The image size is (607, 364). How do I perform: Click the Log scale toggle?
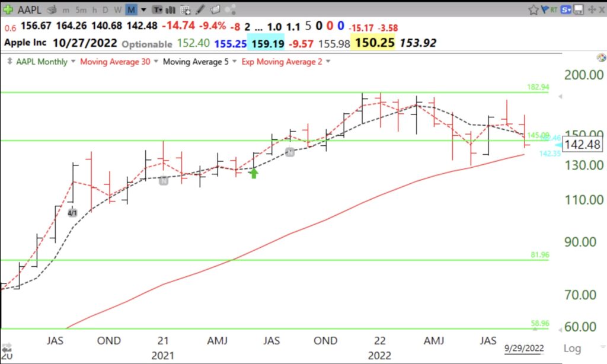click(x=572, y=348)
